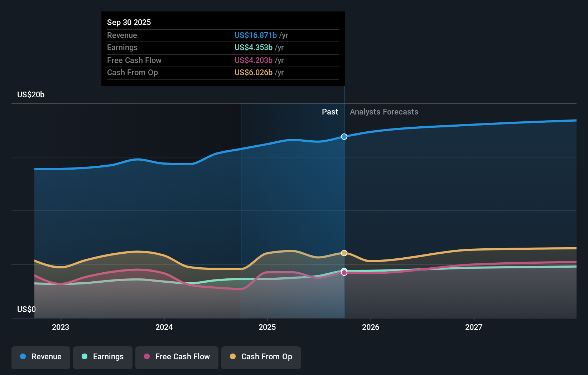Image resolution: width=588 pixels, height=375 pixels.
Task: Toggle the Revenue series visibility
Action: (x=40, y=357)
